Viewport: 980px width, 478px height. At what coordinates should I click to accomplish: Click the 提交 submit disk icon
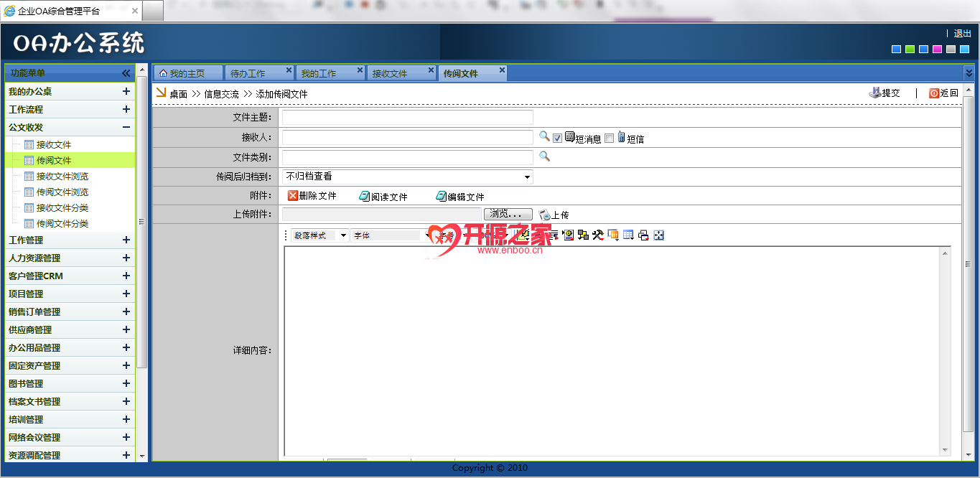[x=875, y=93]
